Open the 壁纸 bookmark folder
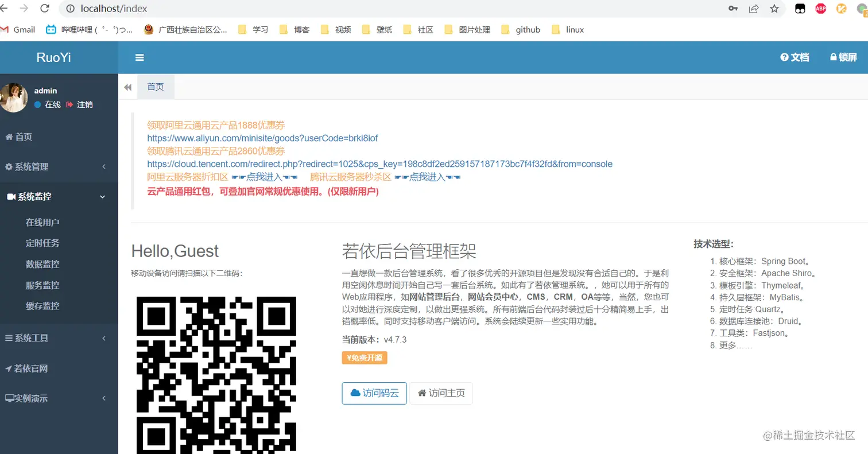Screen dimensions: 868x454 click(377, 30)
